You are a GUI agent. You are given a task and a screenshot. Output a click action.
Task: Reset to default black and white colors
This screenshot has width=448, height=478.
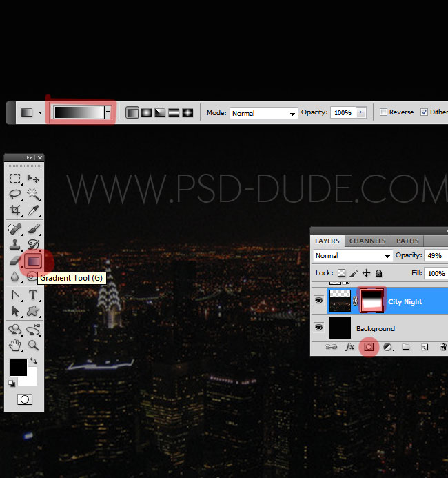pyautogui.click(x=12, y=384)
